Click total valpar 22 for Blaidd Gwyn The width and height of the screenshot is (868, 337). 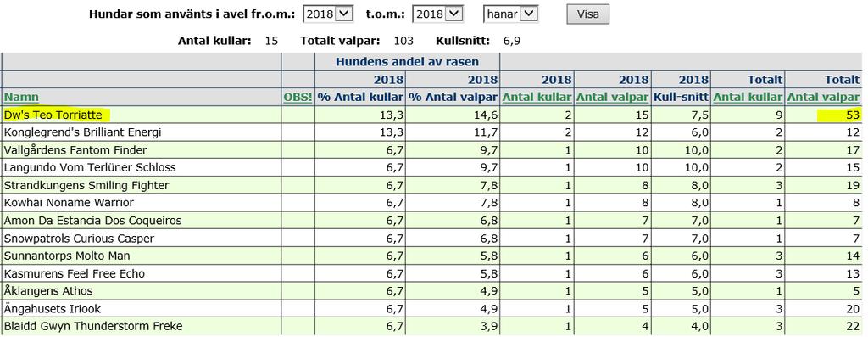852,327
